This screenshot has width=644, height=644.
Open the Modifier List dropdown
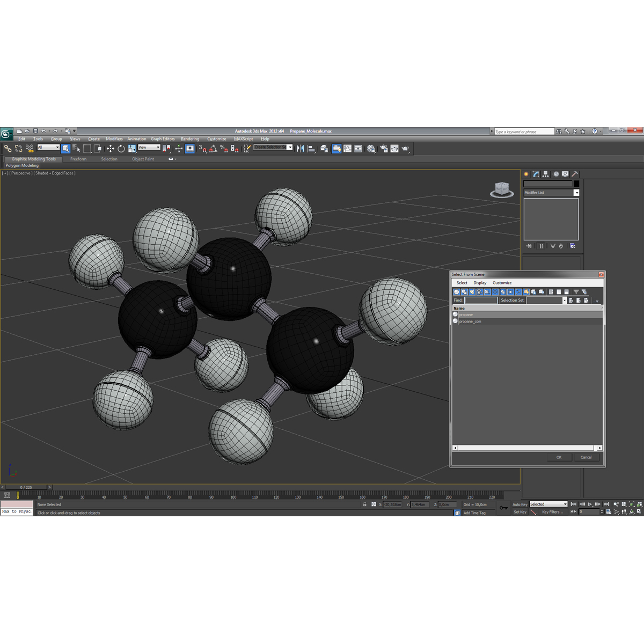point(576,192)
